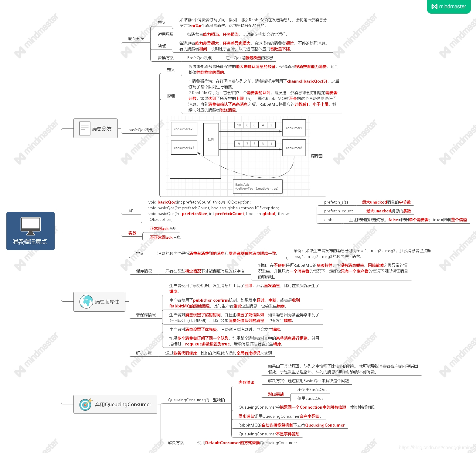The width and height of the screenshot is (476, 453).
Task: Click the 使用DefaultConsumer的方式替换 text
Action: pos(247,443)
